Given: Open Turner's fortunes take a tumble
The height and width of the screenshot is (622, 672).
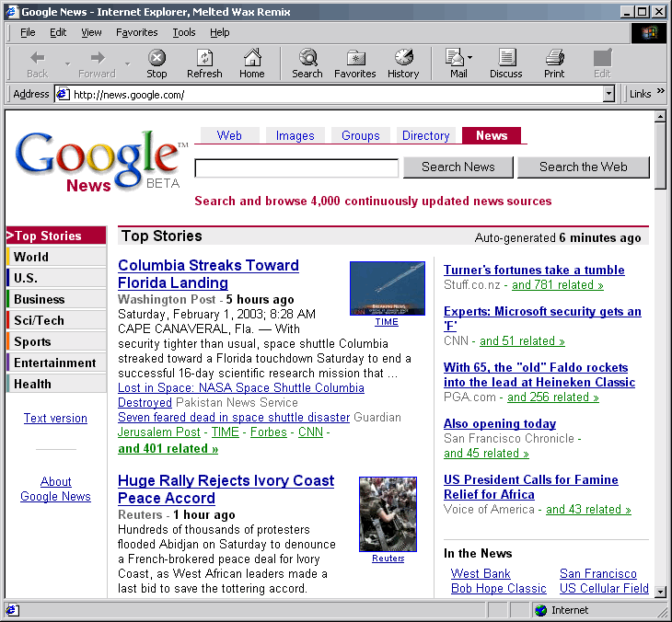Looking at the screenshot, I should point(534,270).
